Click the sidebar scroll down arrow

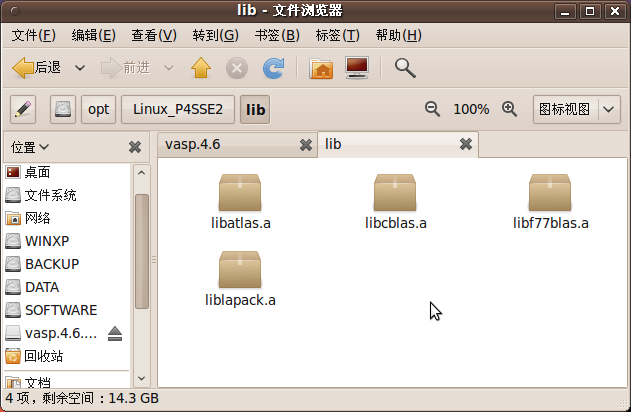tap(141, 378)
